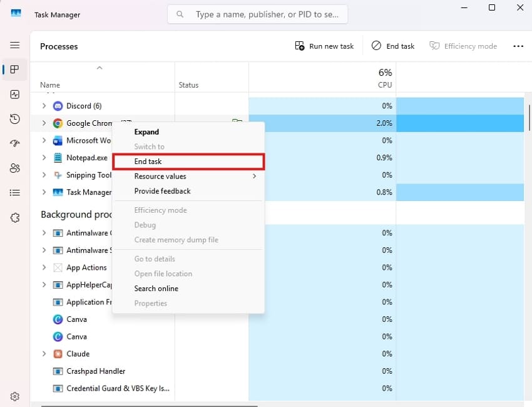Select the Processes sidebar icon
The width and height of the screenshot is (532, 407).
14,70
